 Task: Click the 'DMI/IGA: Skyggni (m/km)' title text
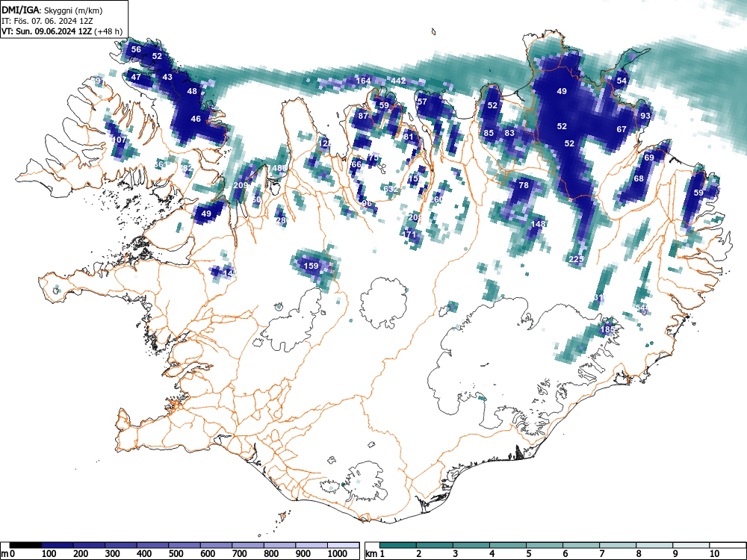tap(52, 10)
